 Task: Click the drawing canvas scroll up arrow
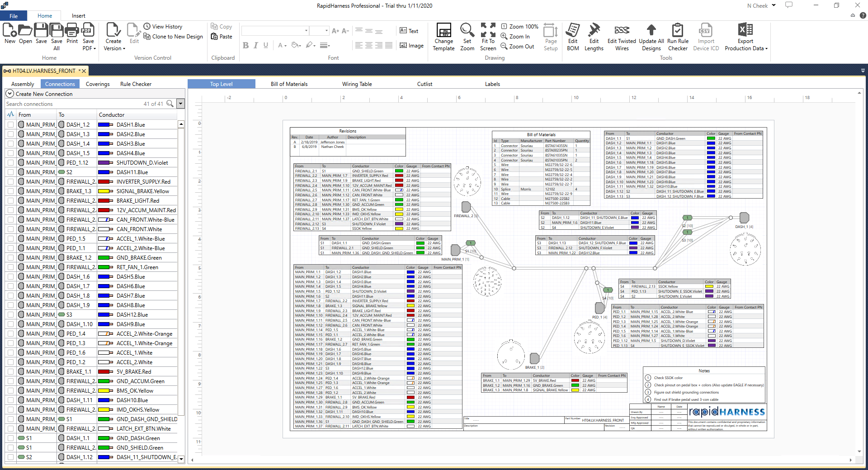859,93
